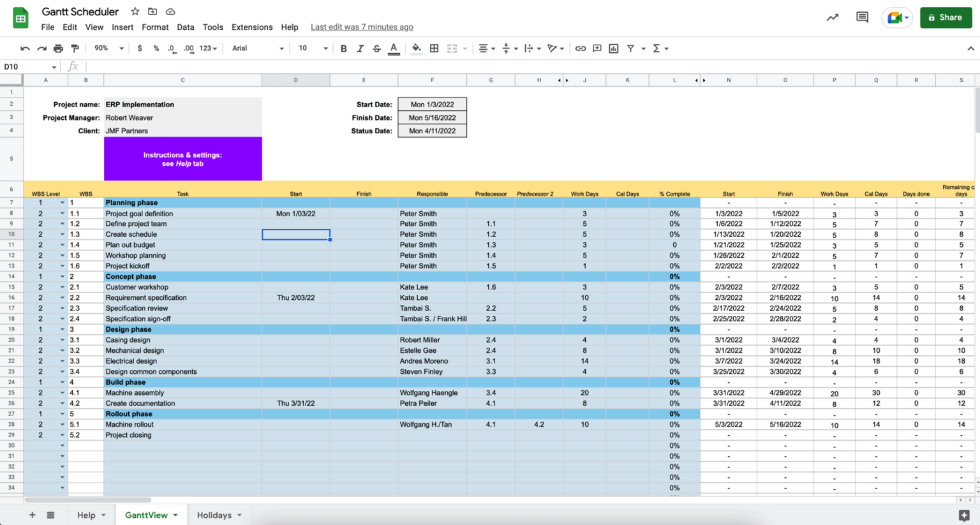The width and height of the screenshot is (980, 525).
Task: Select the paint format roller
Action: tap(75, 48)
